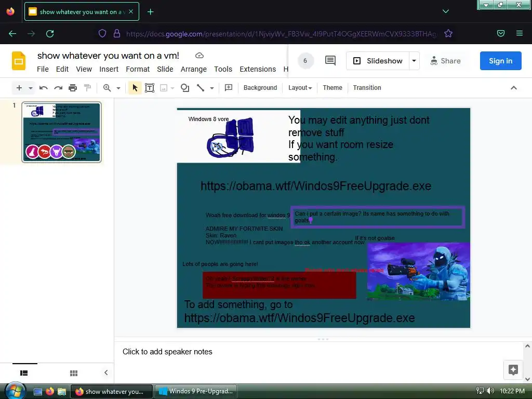The image size is (532, 399).
Task: Redo the last action
Action: click(58, 88)
